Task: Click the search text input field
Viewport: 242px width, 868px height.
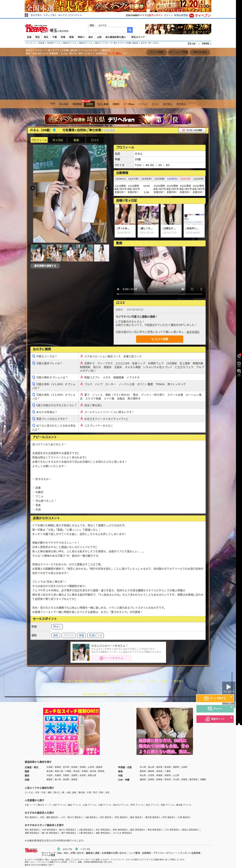Action: tap(108, 30)
